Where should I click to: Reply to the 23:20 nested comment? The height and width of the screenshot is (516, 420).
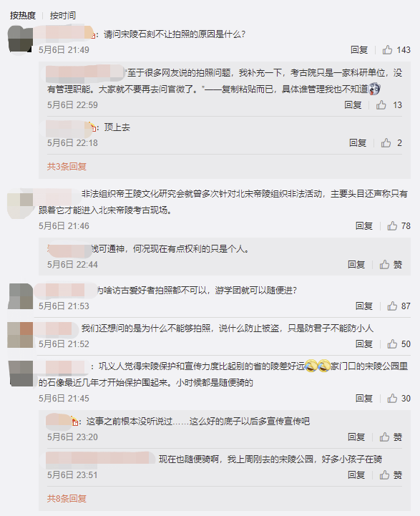click(x=356, y=437)
